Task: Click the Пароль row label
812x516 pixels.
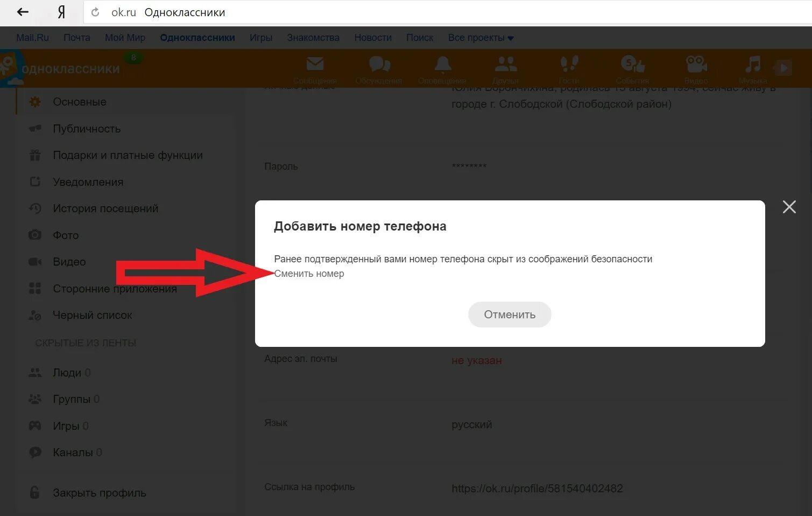Action: [281, 166]
